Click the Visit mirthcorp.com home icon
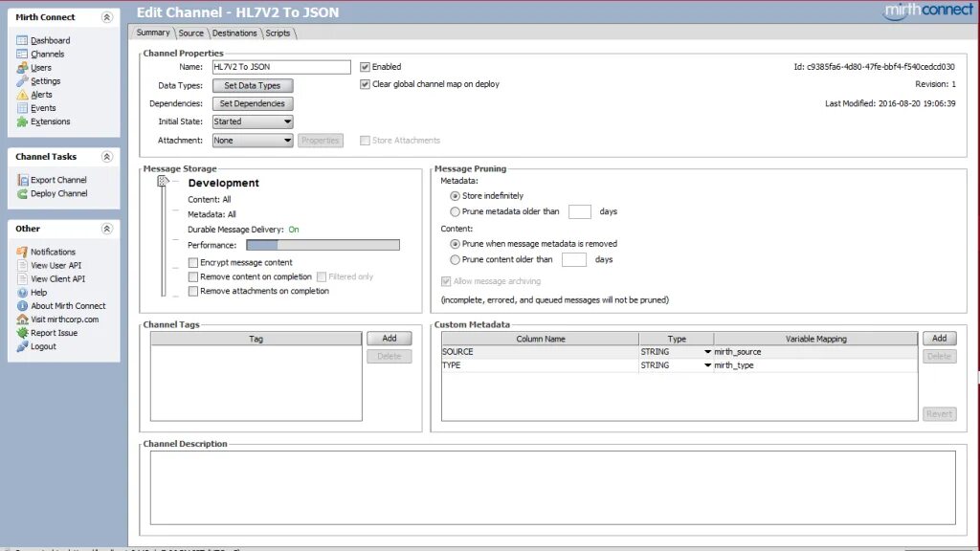980x551 pixels. pos(22,320)
